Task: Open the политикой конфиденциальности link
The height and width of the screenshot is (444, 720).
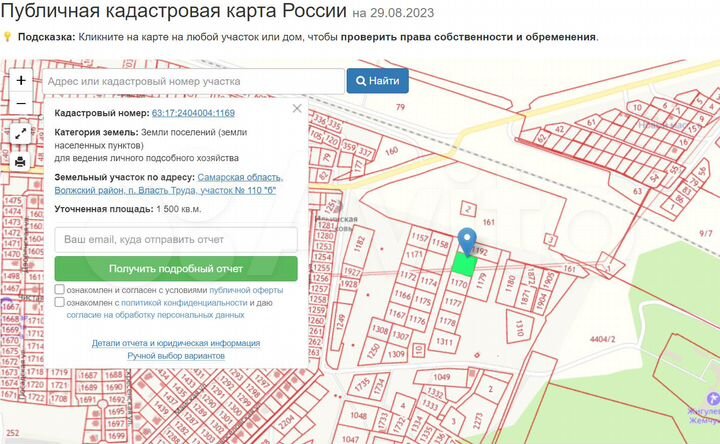Action: point(184,303)
